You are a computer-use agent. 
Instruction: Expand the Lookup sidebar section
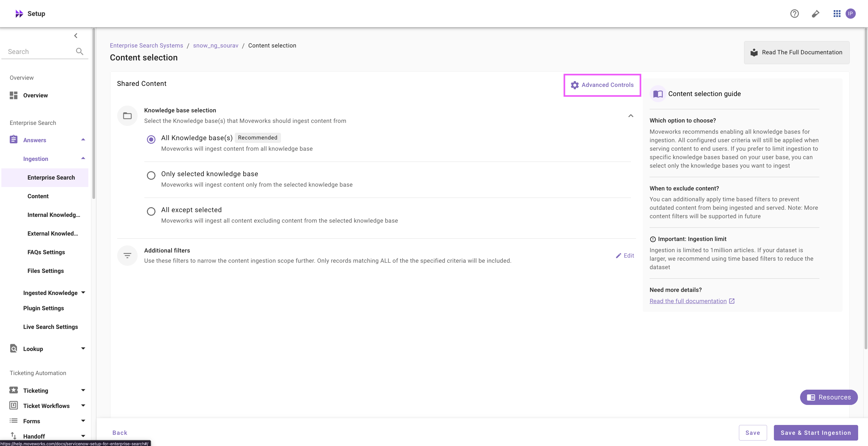pos(83,349)
